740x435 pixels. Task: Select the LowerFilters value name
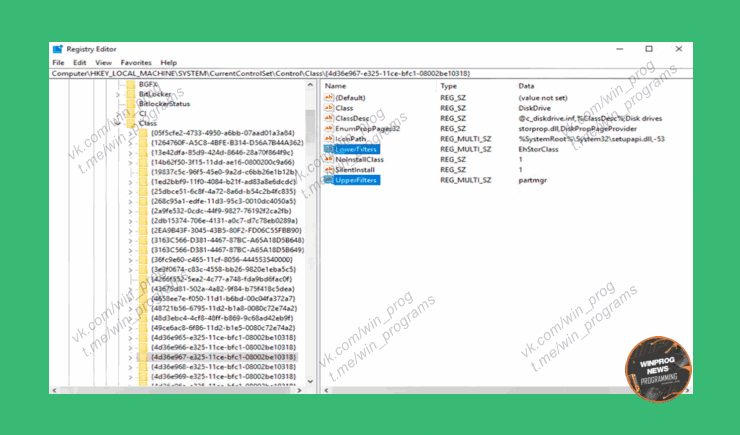[x=356, y=149]
